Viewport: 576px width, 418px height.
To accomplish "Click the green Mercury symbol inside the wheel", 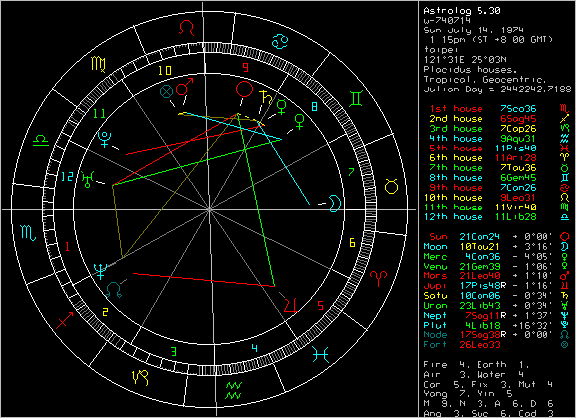I will 282,107.
